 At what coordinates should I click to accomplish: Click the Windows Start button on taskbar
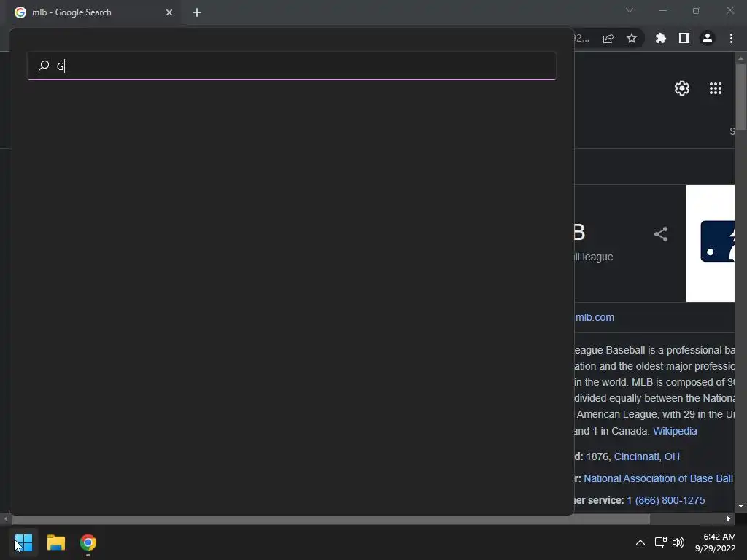pyautogui.click(x=23, y=542)
